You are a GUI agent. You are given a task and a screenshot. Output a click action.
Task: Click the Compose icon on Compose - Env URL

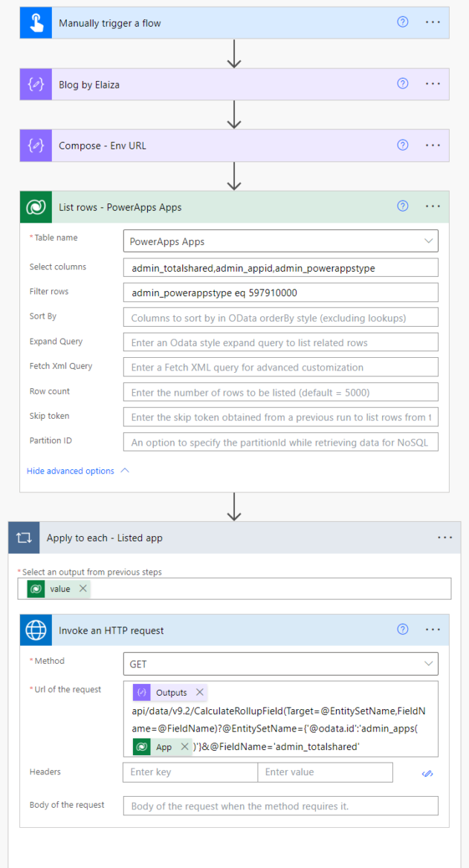point(35,145)
